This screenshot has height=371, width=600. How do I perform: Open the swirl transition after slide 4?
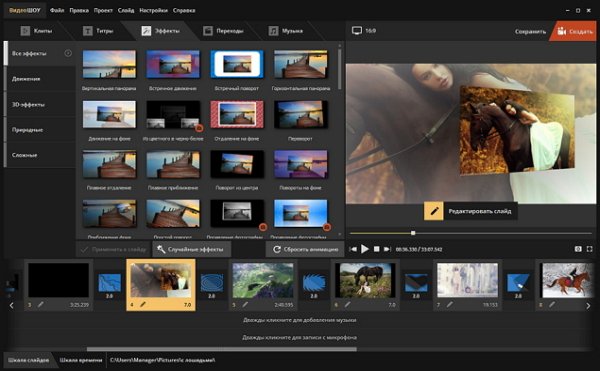212,283
